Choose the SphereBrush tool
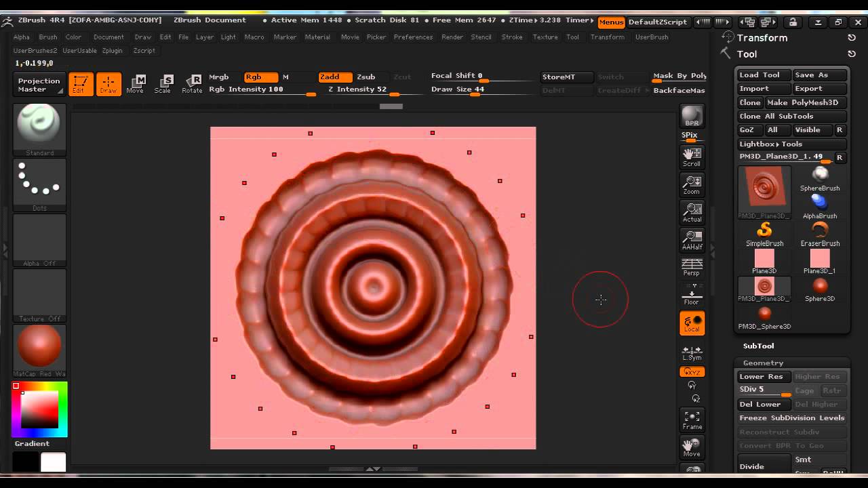This screenshot has width=868, height=488. pos(820,179)
